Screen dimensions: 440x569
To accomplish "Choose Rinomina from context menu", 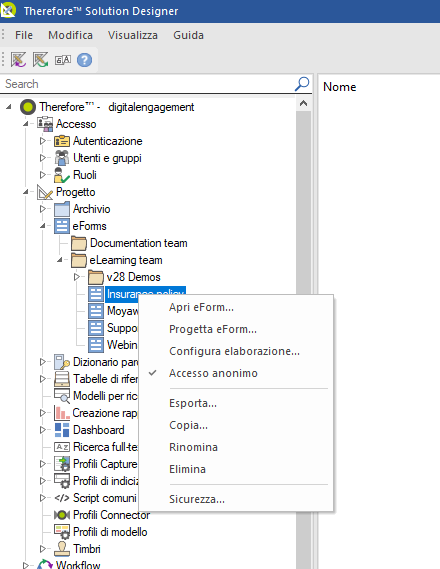I will click(193, 447).
